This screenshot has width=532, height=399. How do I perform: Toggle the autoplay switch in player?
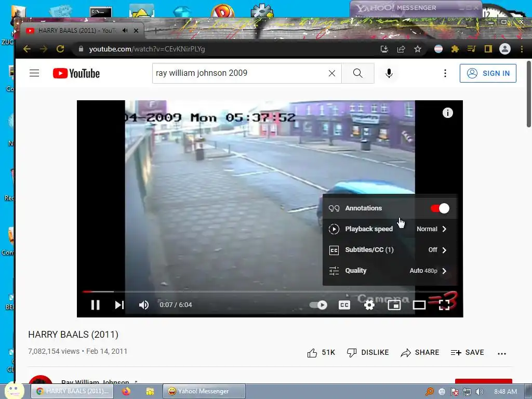click(x=318, y=305)
